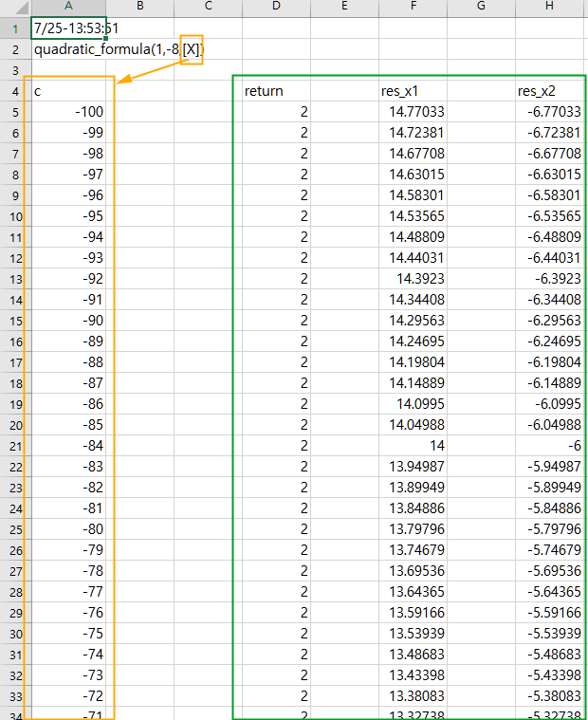Click the cell containing -84 in column c

point(68,446)
